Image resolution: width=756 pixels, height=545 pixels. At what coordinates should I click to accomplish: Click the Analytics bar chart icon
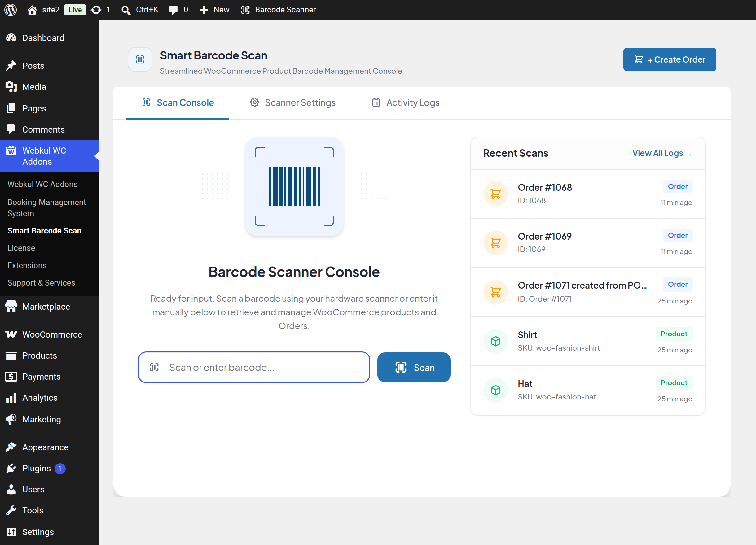pyautogui.click(x=11, y=398)
